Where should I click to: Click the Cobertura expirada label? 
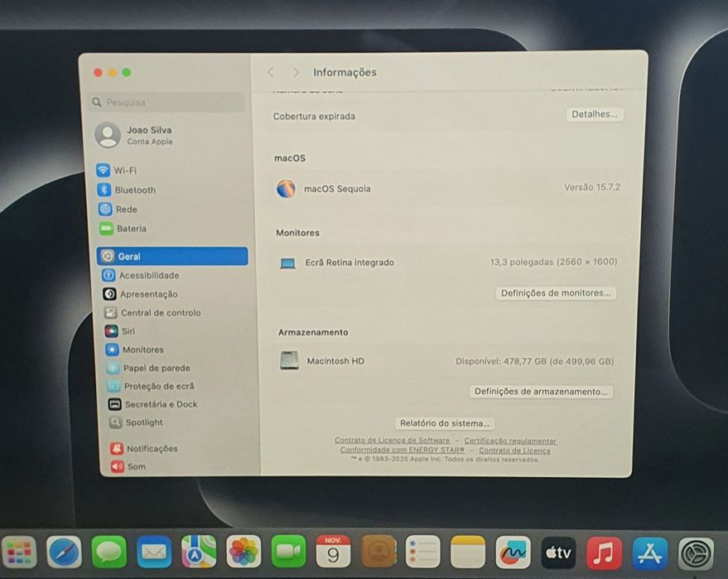314,116
